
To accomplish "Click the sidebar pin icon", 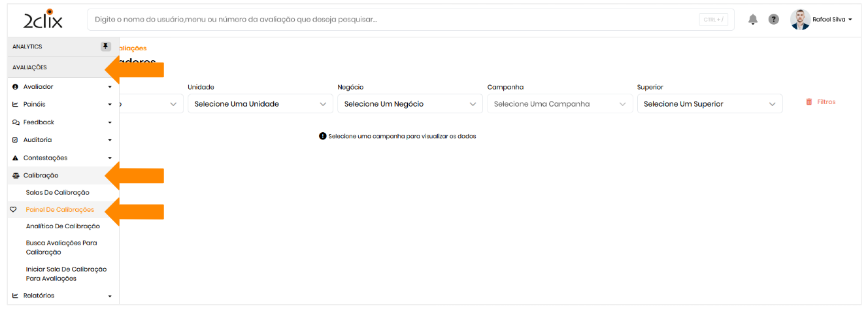I will [x=106, y=46].
